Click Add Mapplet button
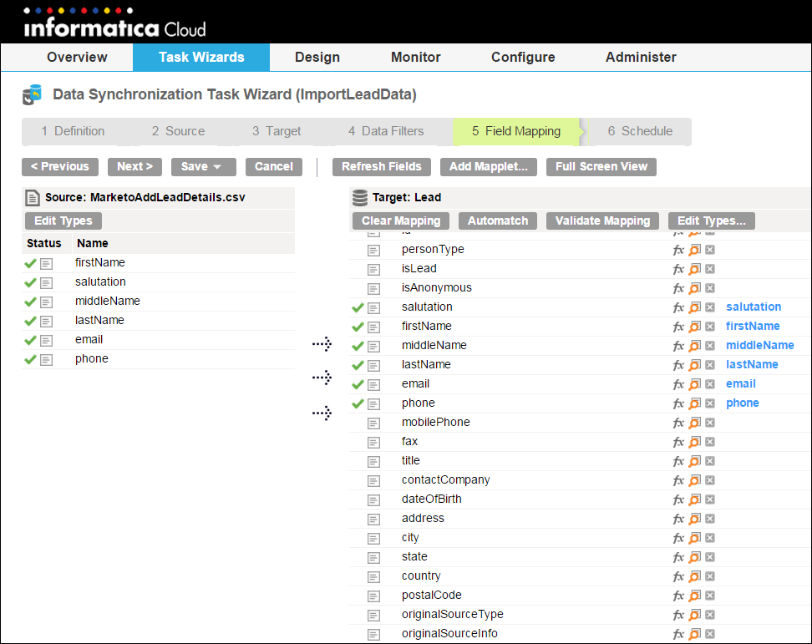812x644 pixels. [489, 167]
